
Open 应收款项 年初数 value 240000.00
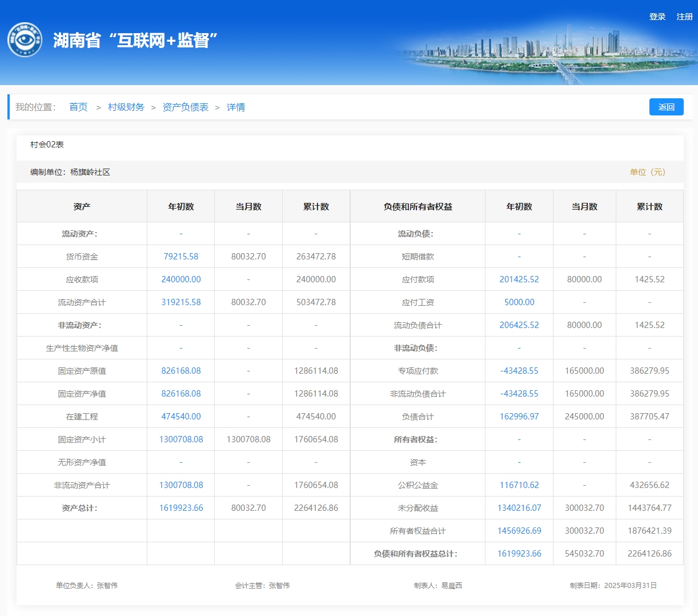pyautogui.click(x=181, y=279)
